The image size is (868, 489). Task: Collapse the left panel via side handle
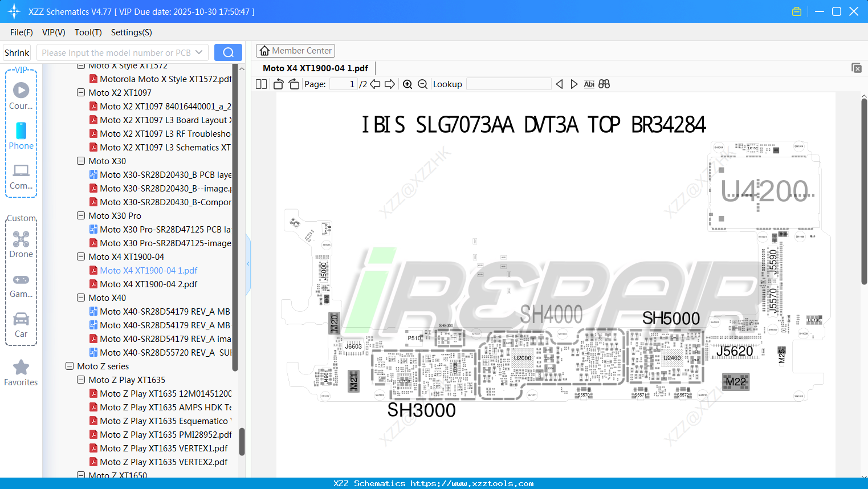coord(248,264)
